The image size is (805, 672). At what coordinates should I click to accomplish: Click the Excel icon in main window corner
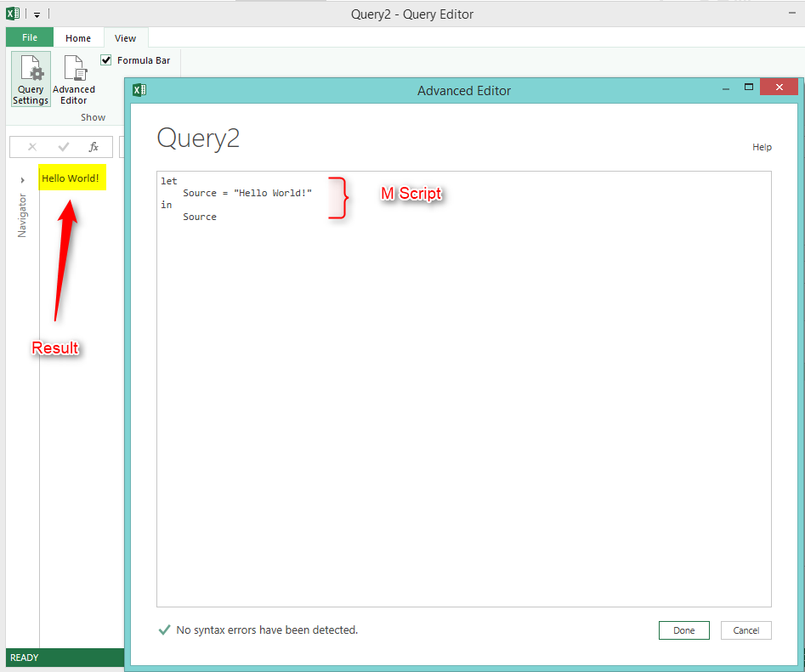pyautogui.click(x=11, y=13)
